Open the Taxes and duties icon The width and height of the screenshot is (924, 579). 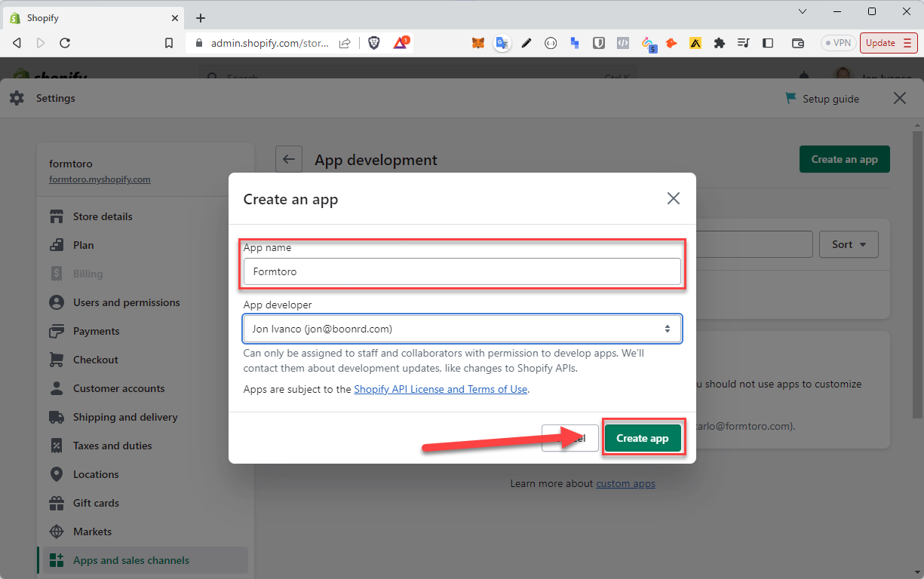pos(57,446)
